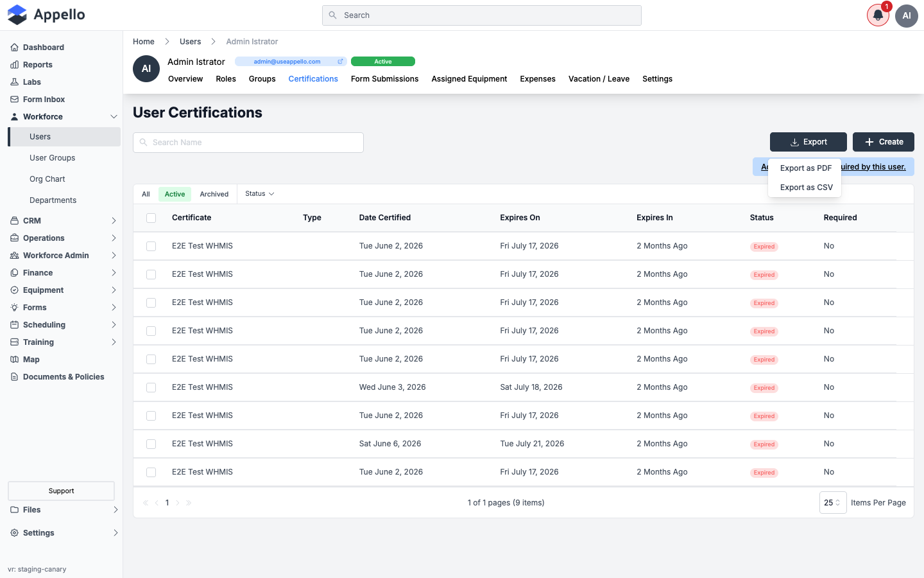Check the first E2E Test WHMIS row
The image size is (924, 578).
[151, 246]
